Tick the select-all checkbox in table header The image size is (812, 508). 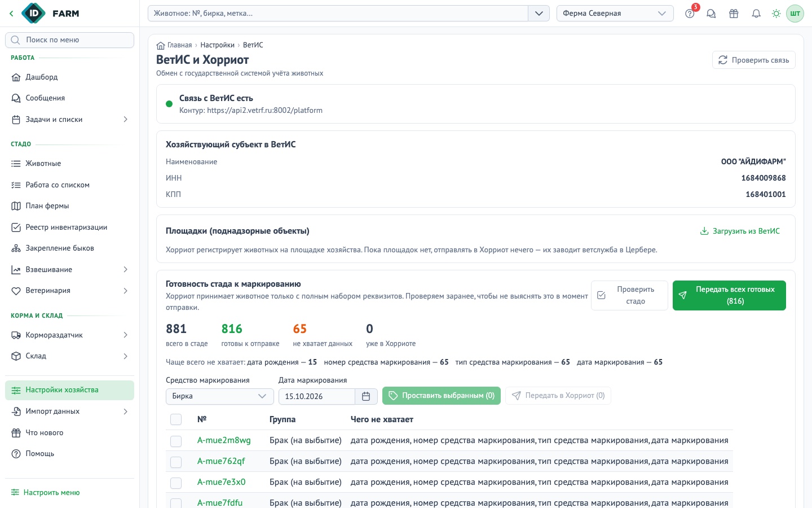click(176, 419)
